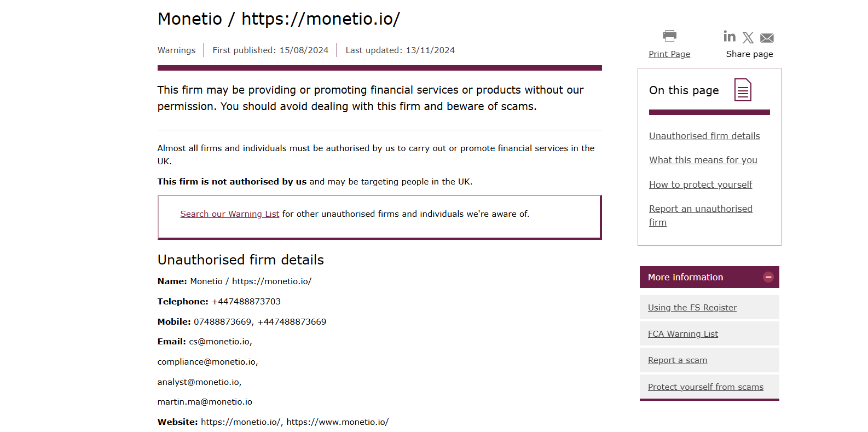Click the printer icon above Print Page
The height and width of the screenshot is (432, 868).
pos(669,36)
